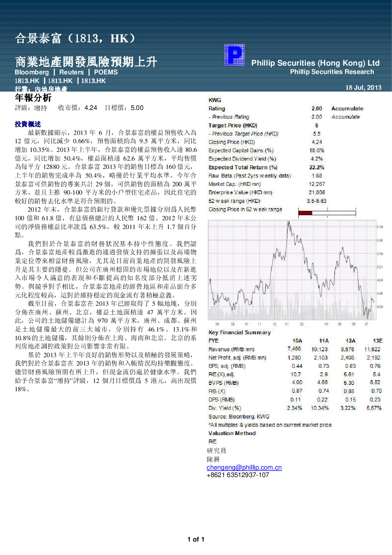Viewport: 392px width, 555px height.
Task: Click the 52-week range price bar
Action: (327, 213)
